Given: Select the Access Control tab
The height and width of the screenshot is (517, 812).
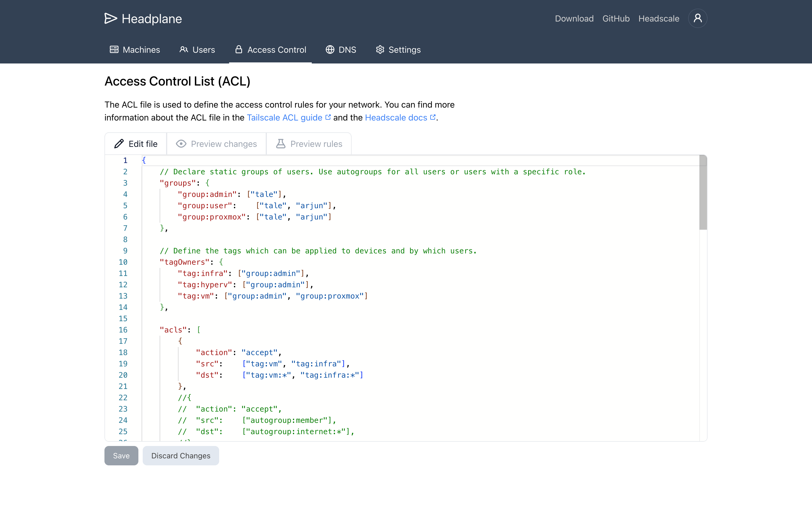Looking at the screenshot, I should coord(270,50).
